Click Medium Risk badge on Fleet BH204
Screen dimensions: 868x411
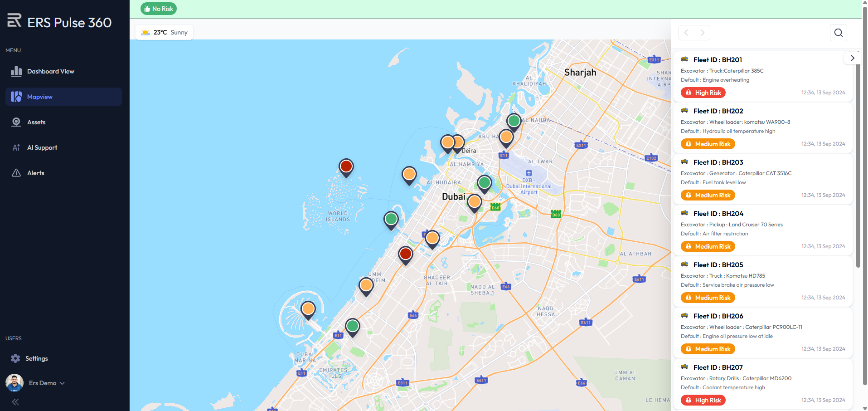coord(708,246)
